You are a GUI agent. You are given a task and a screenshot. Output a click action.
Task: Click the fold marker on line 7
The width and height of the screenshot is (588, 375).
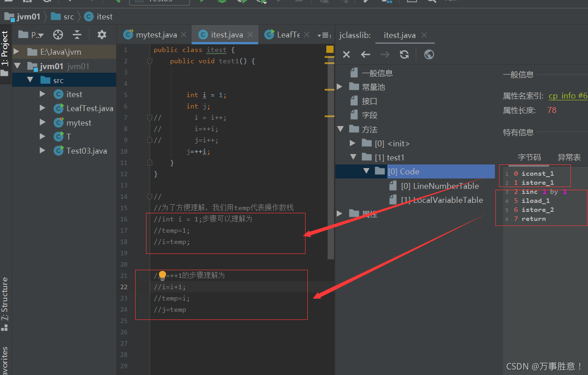tap(150, 117)
